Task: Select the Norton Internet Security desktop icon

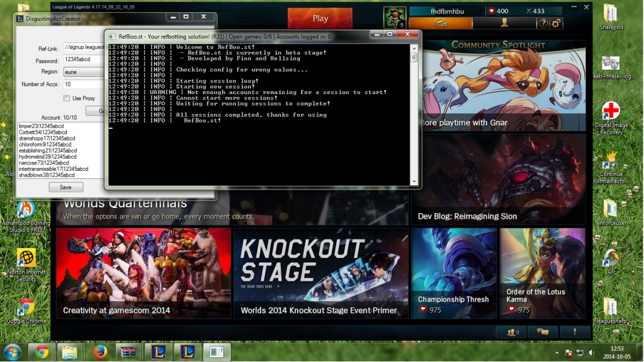Action: 26,265
